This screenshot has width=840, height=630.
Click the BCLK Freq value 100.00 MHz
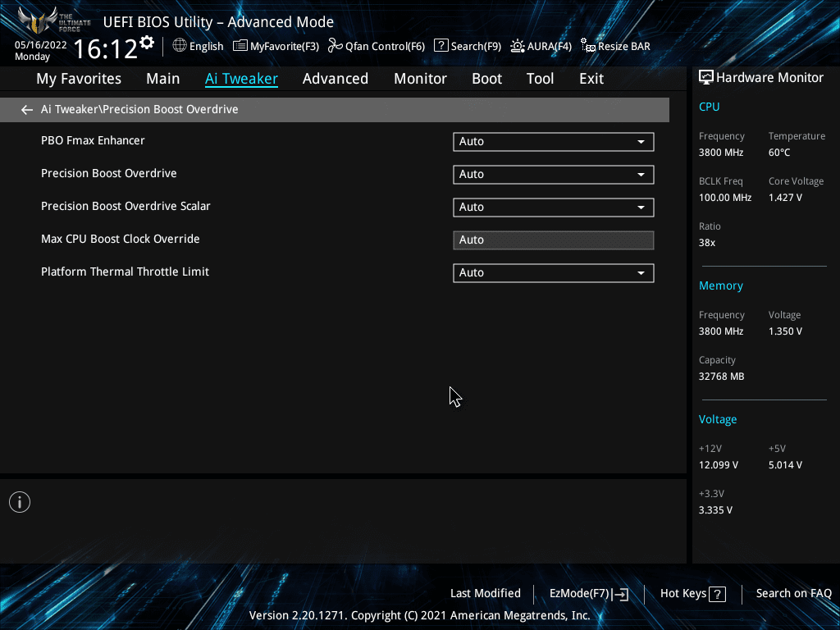(x=725, y=198)
